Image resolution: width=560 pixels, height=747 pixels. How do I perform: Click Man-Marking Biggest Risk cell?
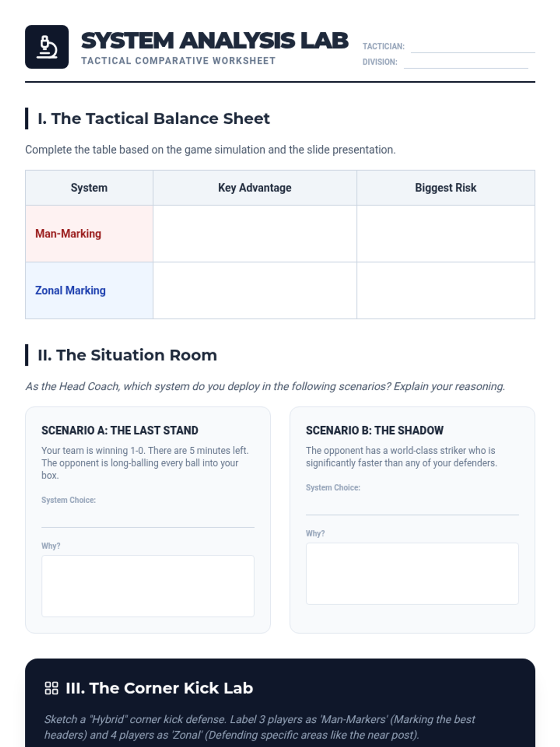(445, 234)
